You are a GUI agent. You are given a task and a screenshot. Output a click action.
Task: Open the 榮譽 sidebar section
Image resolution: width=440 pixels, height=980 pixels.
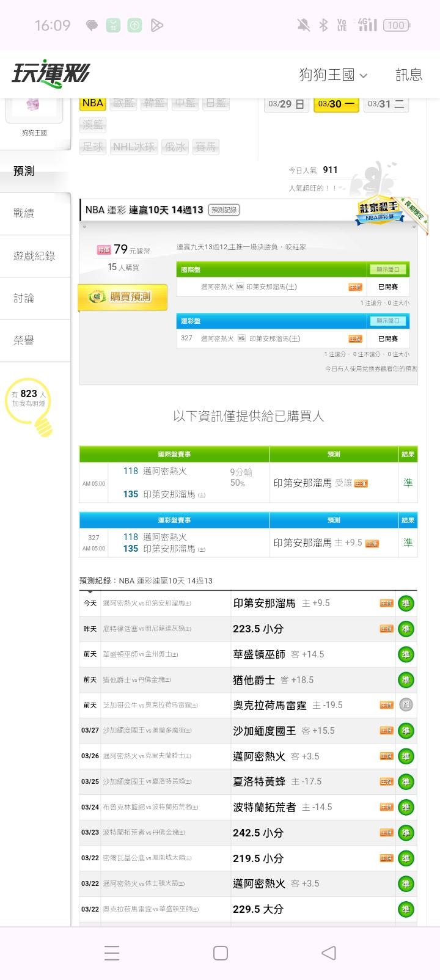[x=35, y=340]
